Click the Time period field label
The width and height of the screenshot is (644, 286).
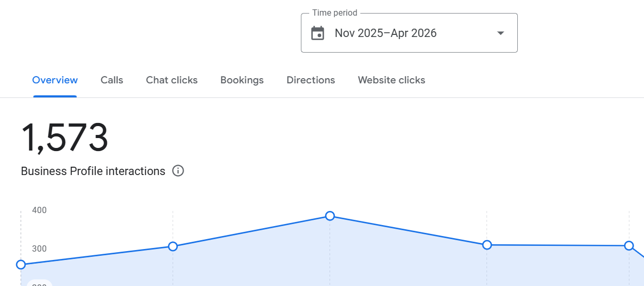(335, 13)
